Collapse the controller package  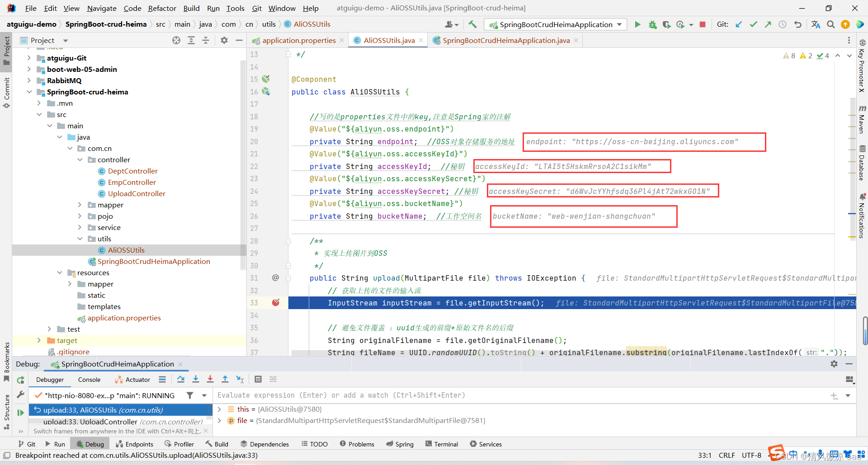tap(80, 160)
